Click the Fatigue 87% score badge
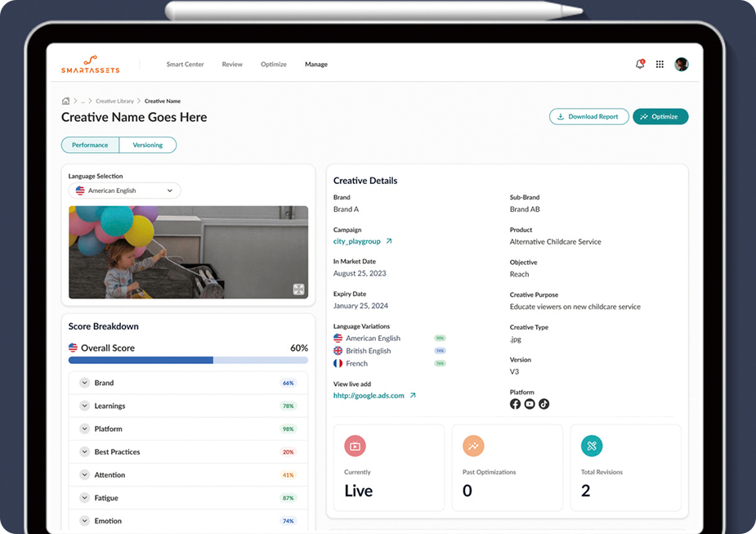 pos(288,498)
